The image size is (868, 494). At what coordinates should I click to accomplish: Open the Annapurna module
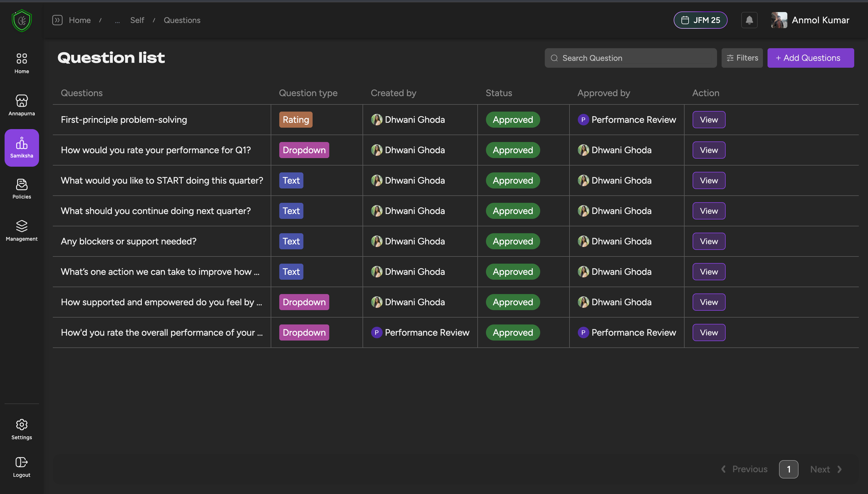(x=22, y=105)
